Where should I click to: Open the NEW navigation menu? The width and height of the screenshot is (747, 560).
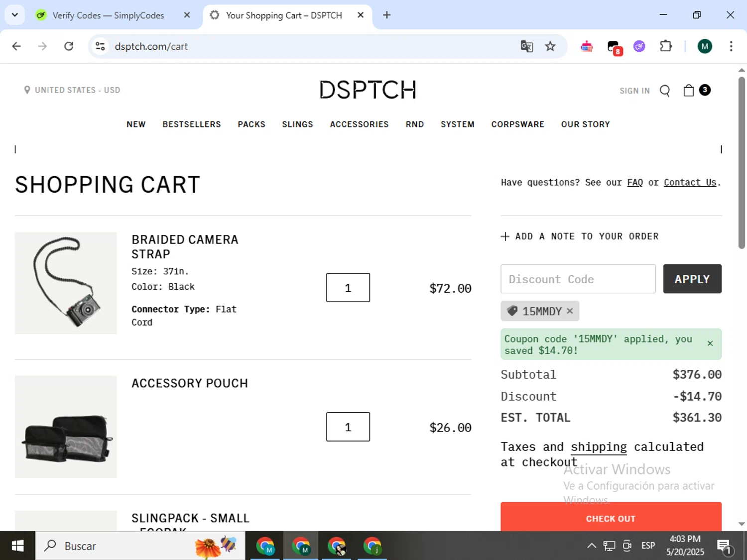tap(136, 124)
